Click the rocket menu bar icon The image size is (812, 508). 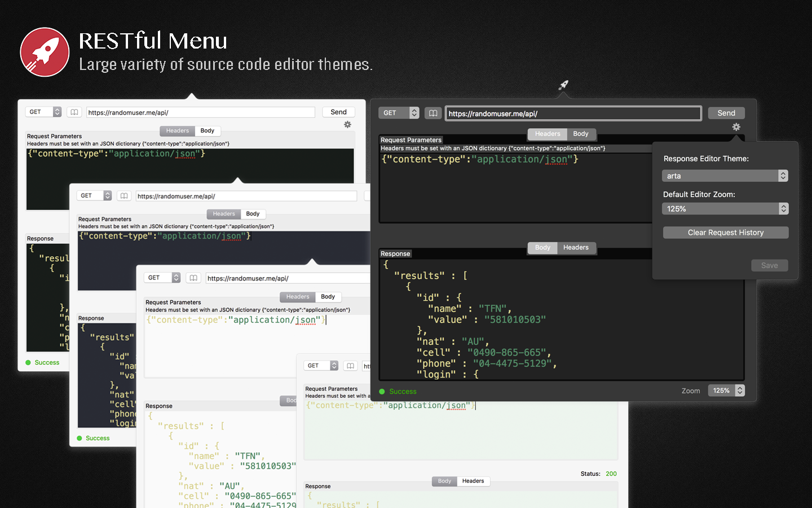pyautogui.click(x=563, y=85)
